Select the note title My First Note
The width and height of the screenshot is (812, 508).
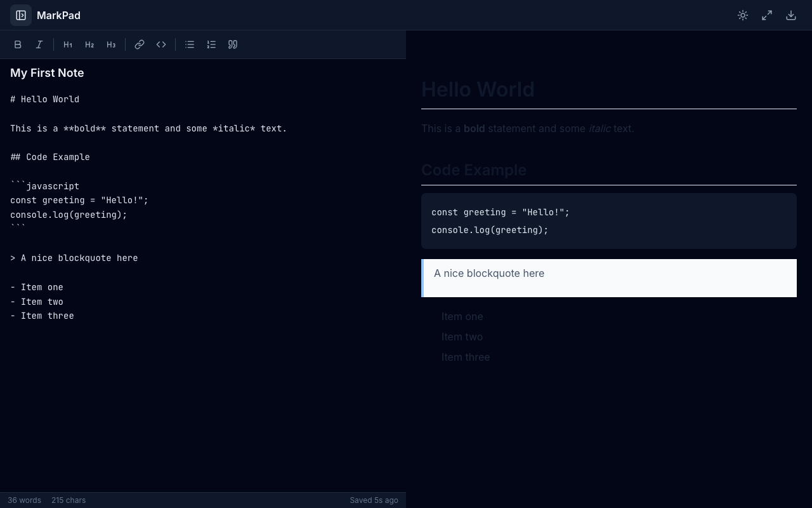click(x=47, y=73)
